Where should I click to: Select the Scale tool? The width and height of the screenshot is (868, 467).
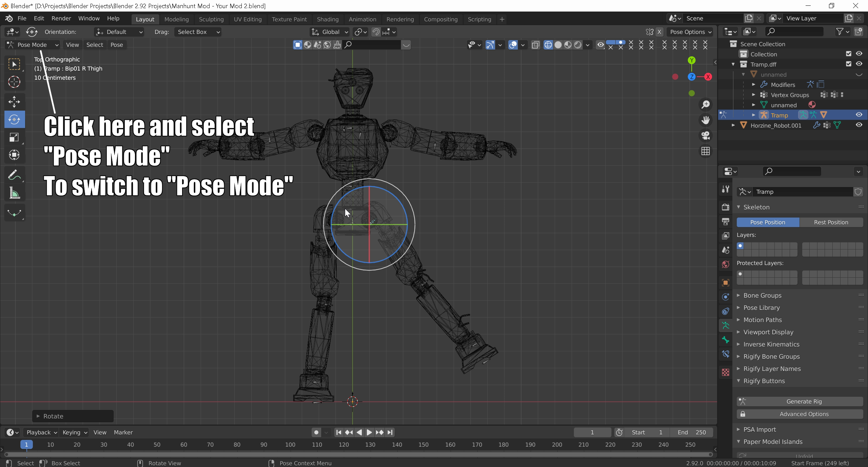click(x=14, y=137)
